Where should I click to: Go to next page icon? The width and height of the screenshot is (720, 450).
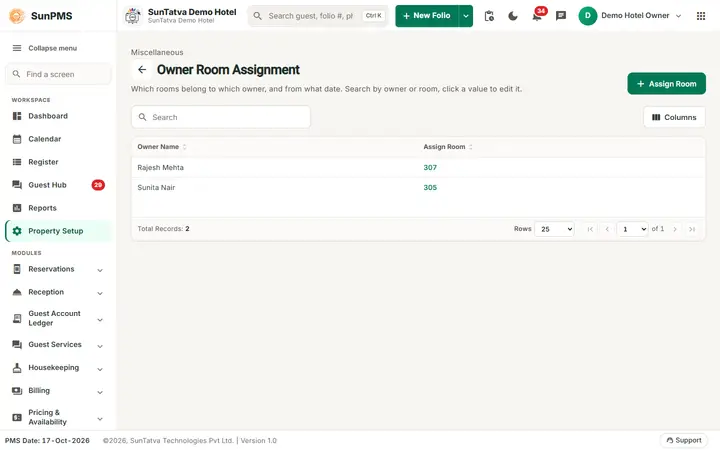pyautogui.click(x=675, y=229)
